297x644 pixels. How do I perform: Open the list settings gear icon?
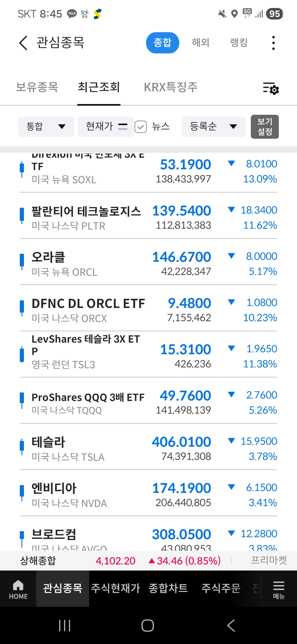click(271, 88)
